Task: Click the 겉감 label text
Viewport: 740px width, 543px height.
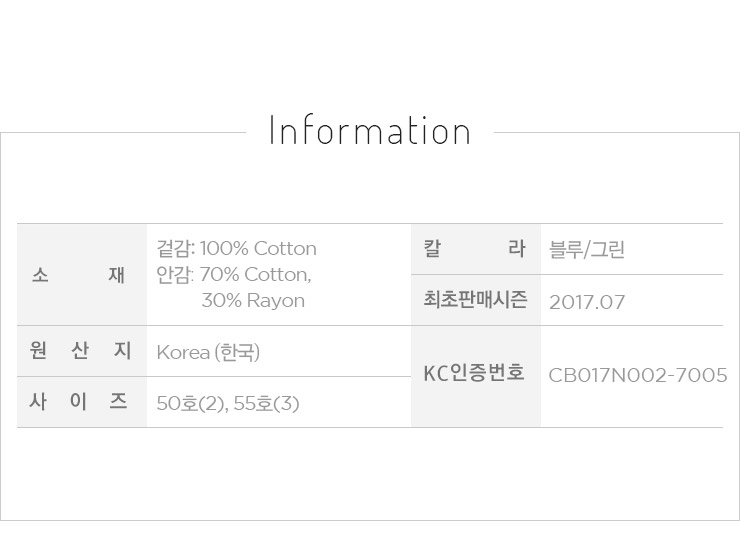Action: coord(174,249)
